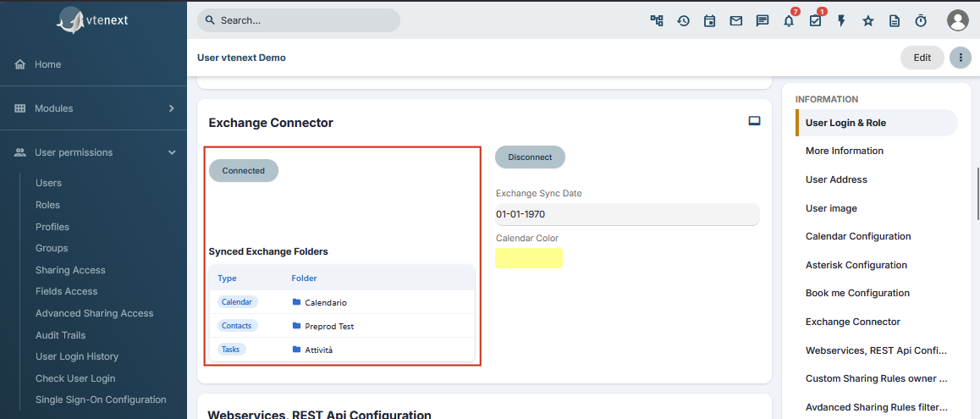Click the Exchange Sync Date field

(x=627, y=214)
